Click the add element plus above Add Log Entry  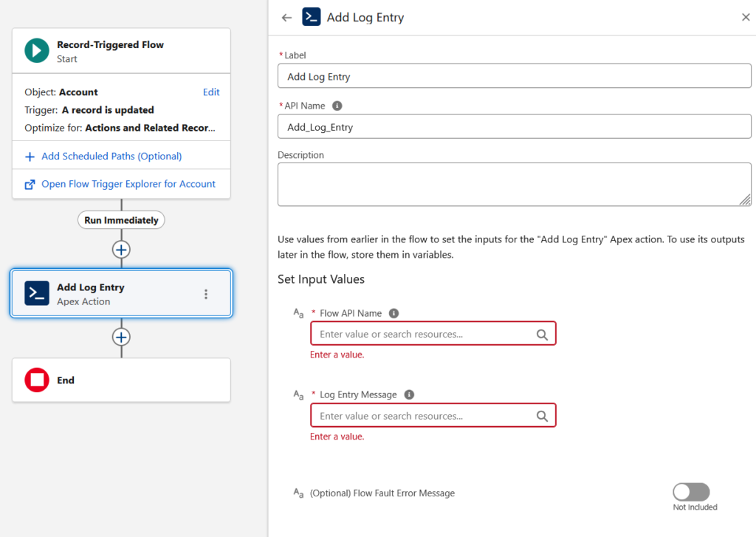121,250
